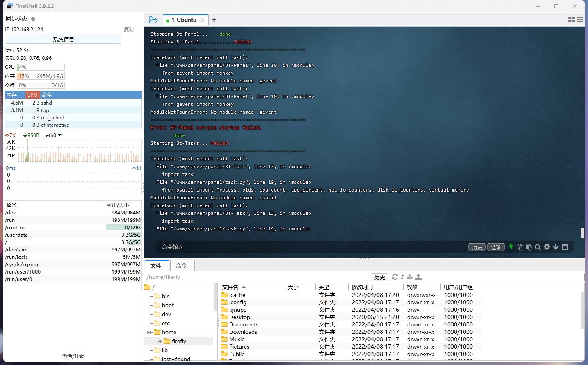Click the sync status indicator dot
The width and height of the screenshot is (588, 365).
point(33,19)
